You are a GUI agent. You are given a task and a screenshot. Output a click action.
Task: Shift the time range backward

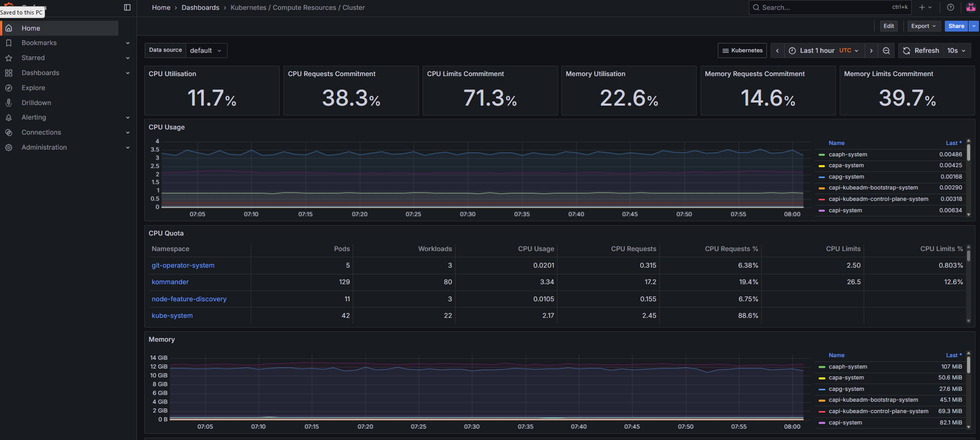point(777,51)
